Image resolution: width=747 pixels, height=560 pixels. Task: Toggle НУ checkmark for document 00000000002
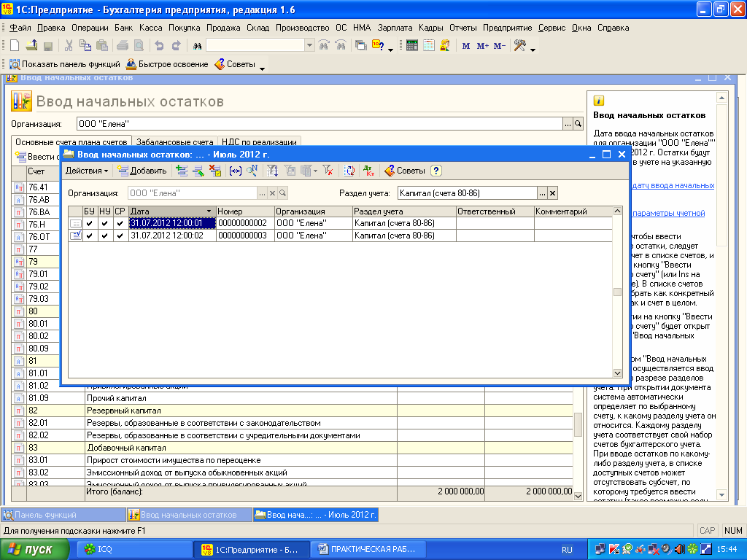105,223
